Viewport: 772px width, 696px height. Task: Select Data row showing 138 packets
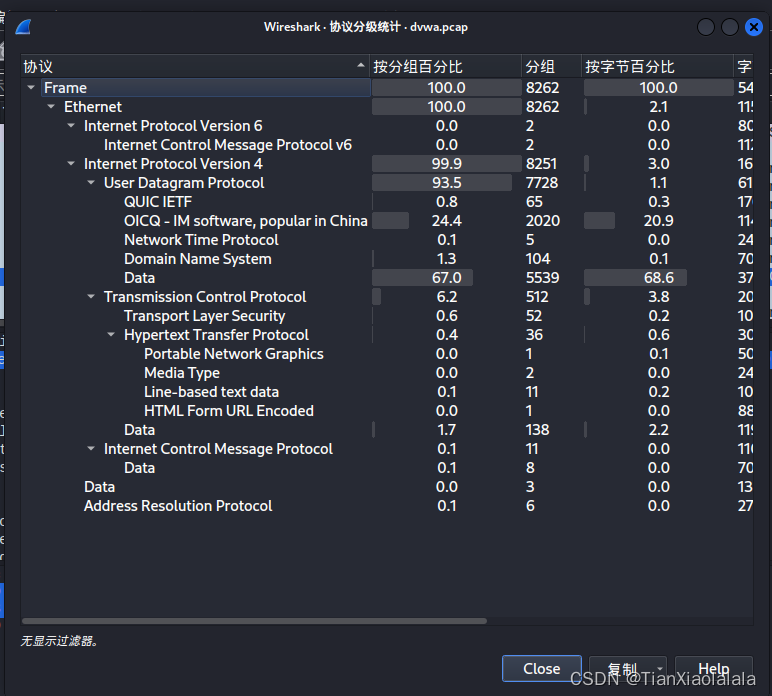point(387,430)
